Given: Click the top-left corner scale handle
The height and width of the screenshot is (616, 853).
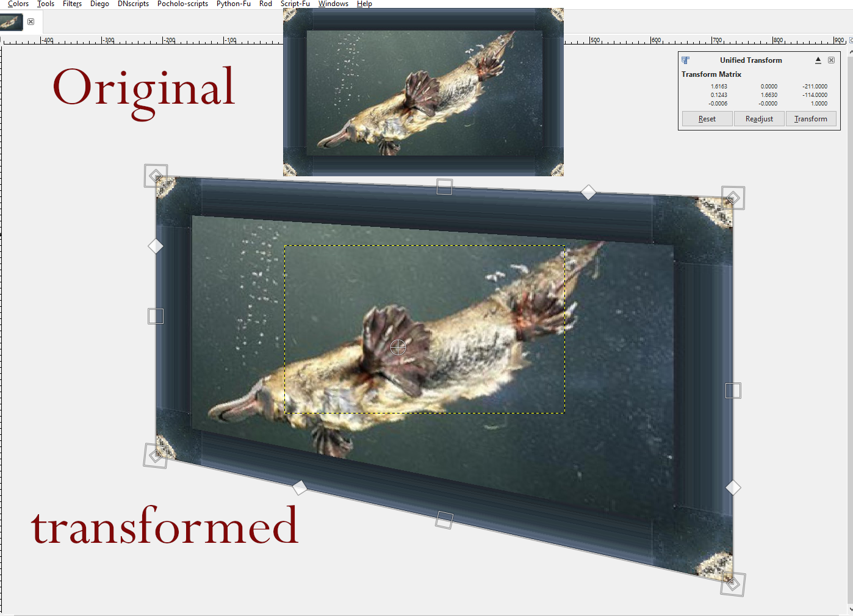Looking at the screenshot, I should (x=156, y=176).
